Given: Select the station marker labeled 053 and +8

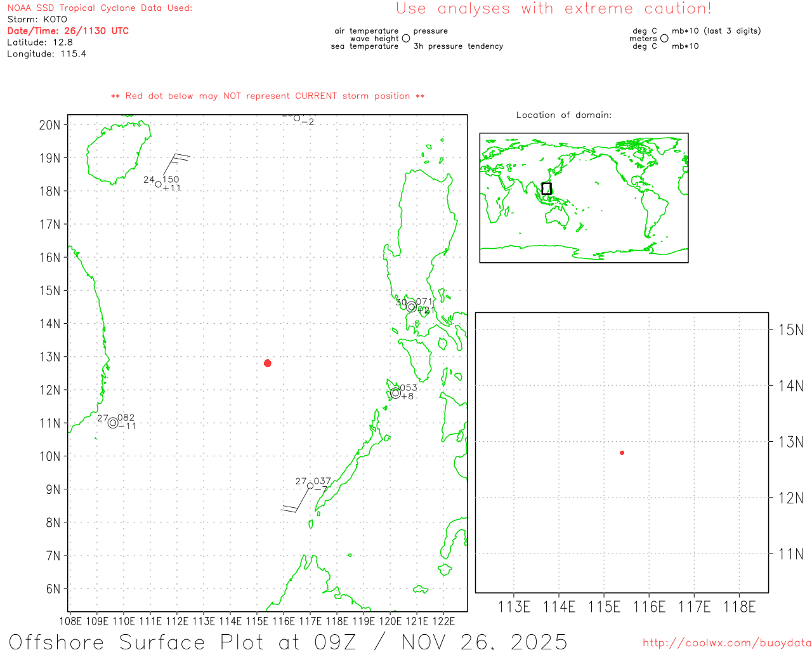Looking at the screenshot, I should coord(396,393).
